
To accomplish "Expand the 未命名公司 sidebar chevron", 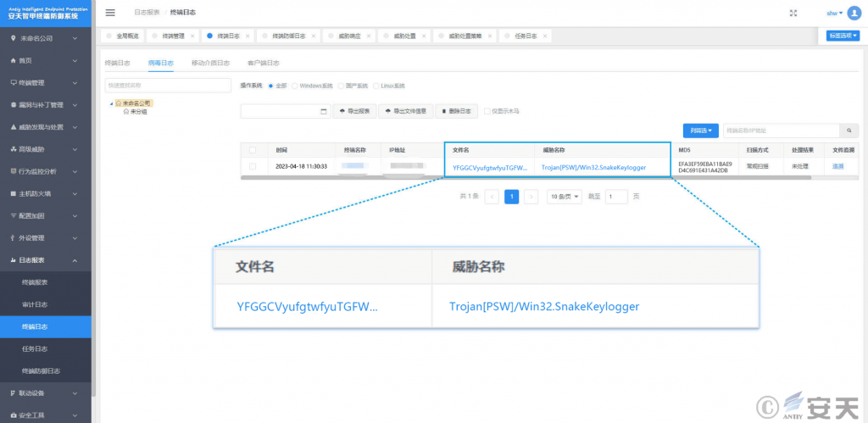I will 75,38.
